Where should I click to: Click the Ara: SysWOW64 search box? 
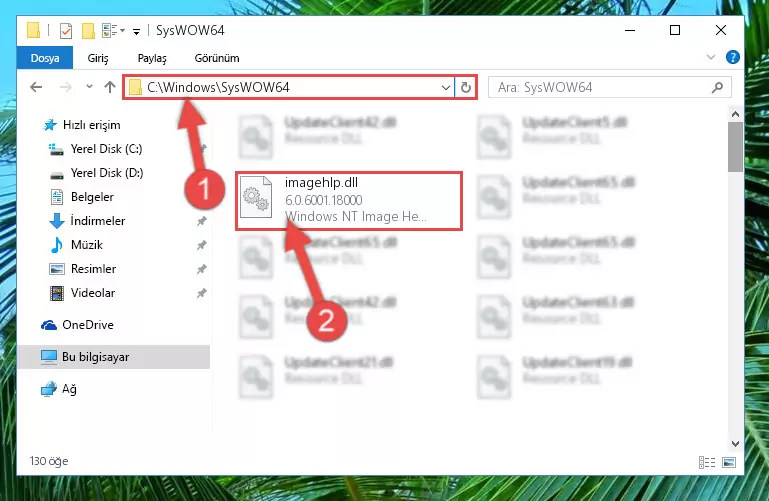pyautogui.click(x=610, y=87)
